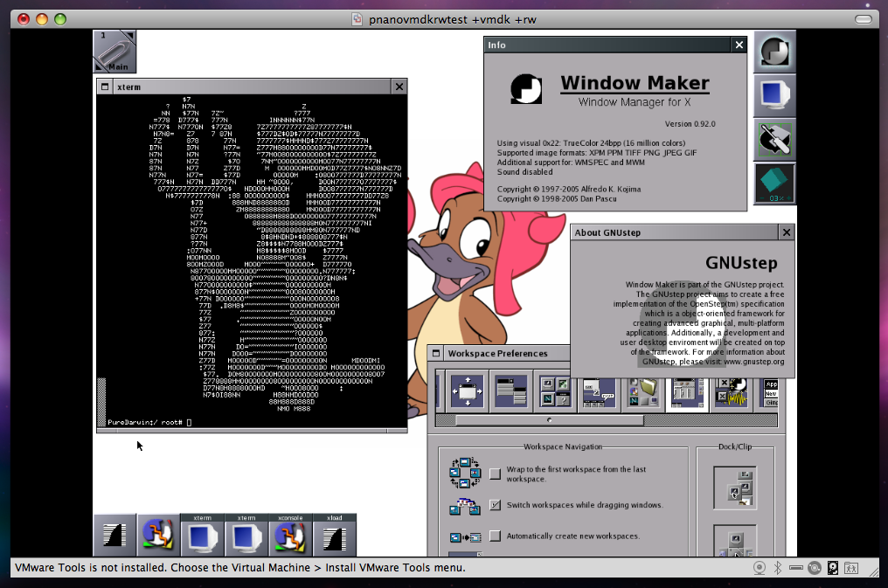Miniaturize the Workspace Preferences window
This screenshot has width=888, height=588.
[436, 353]
